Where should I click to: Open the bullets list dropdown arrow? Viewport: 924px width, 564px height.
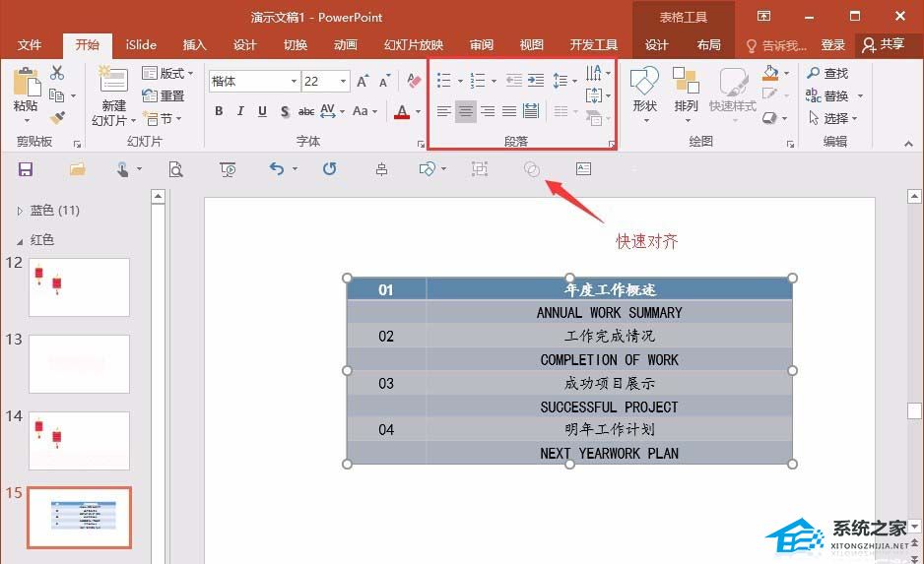pyautogui.click(x=460, y=82)
